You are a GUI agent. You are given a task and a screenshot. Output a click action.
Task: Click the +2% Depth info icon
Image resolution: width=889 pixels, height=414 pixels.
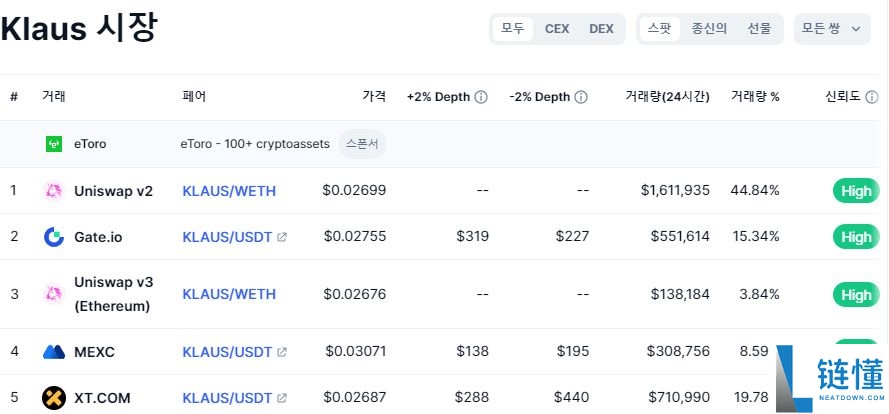pos(481,97)
